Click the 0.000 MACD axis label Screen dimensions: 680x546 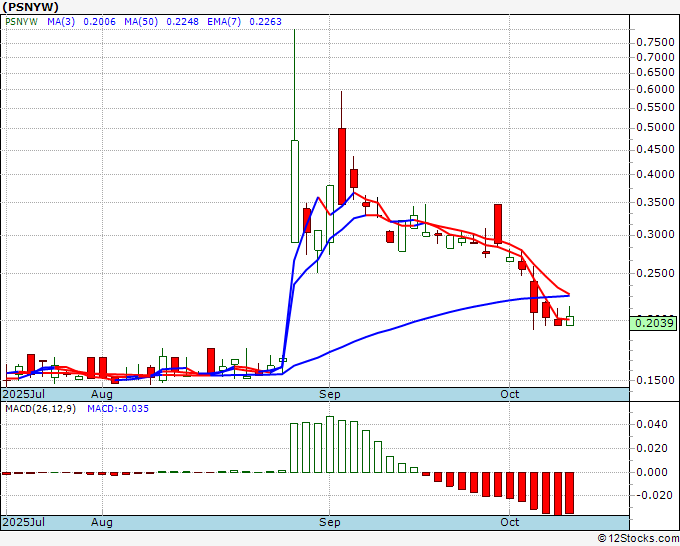pyautogui.click(x=651, y=472)
